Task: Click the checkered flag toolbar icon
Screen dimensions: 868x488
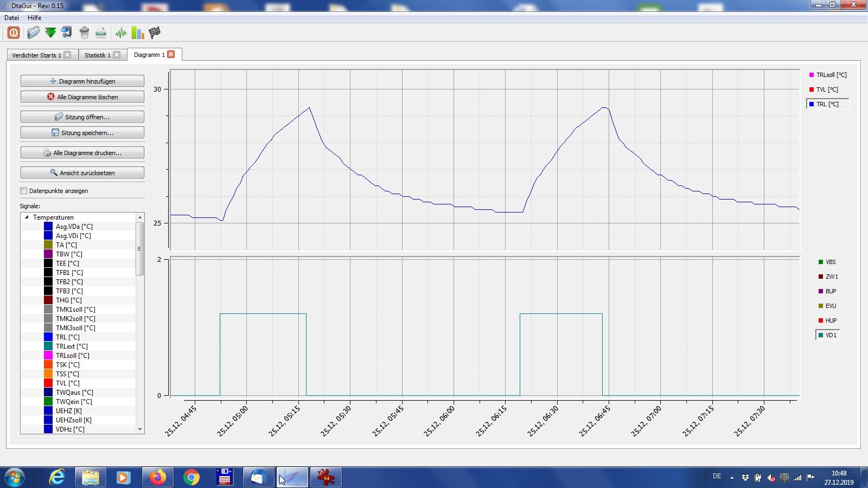Action: point(155,33)
